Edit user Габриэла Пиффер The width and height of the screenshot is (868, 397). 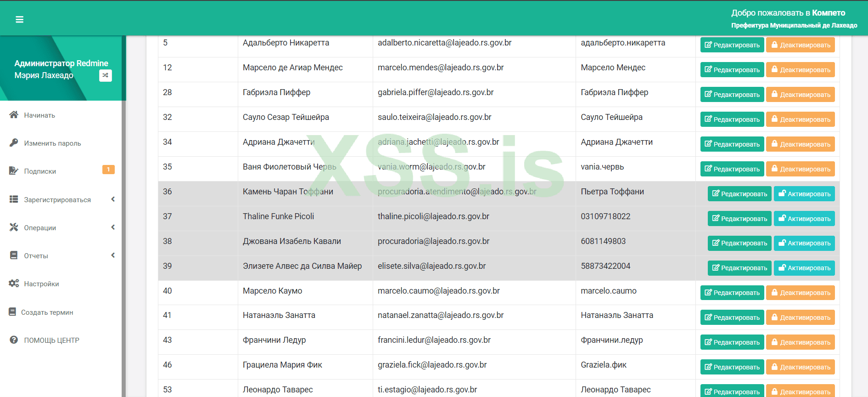732,95
